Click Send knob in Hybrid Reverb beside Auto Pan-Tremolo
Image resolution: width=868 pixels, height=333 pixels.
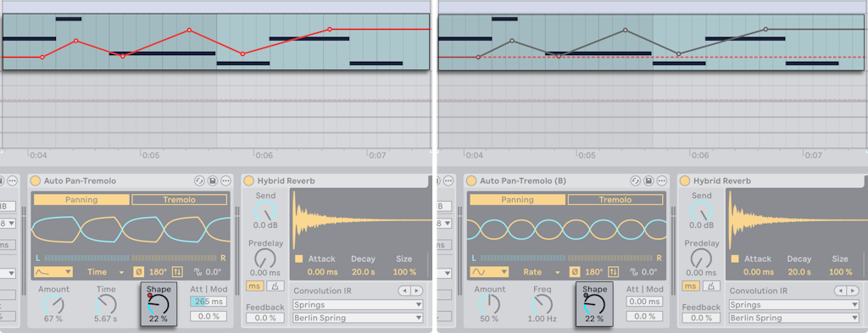(265, 211)
